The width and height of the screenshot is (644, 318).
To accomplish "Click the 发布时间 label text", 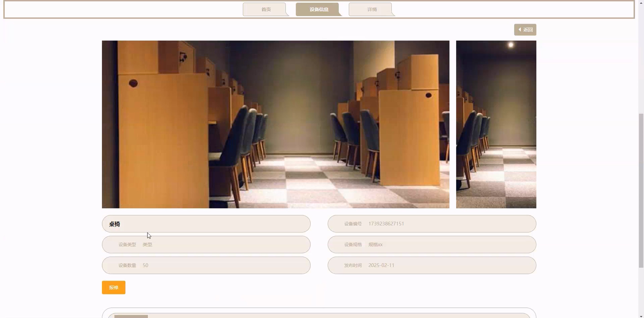I will pos(353,265).
